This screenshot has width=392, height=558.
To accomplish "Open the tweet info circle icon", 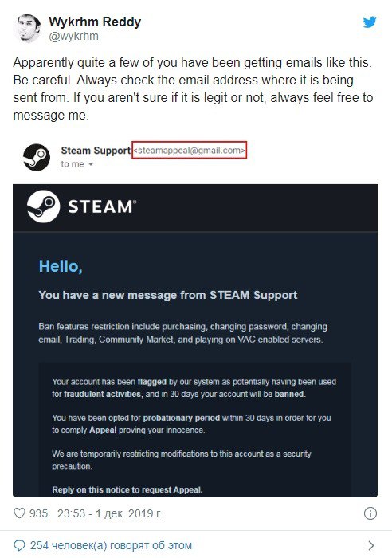I will click(370, 513).
